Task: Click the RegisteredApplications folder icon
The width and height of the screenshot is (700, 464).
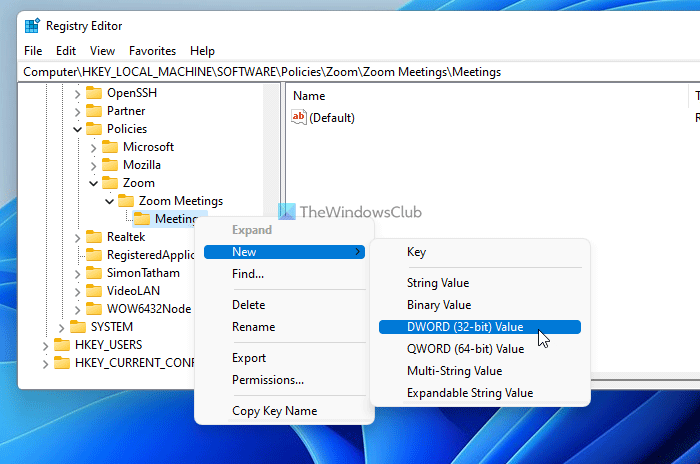Action: click(x=94, y=255)
